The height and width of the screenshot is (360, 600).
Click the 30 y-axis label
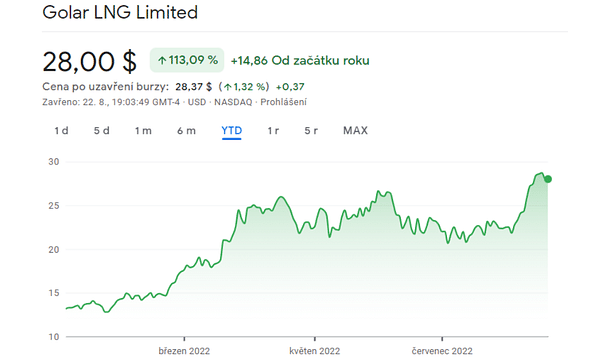(x=54, y=162)
